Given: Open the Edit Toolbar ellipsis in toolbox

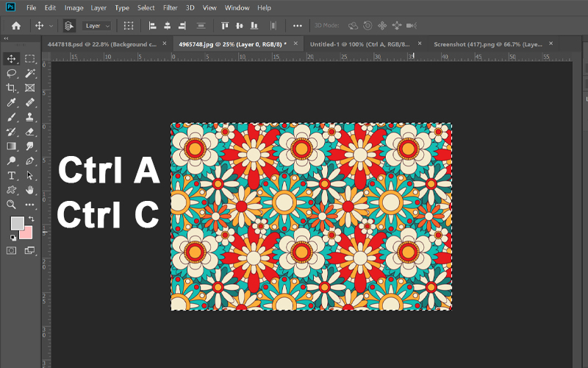Looking at the screenshot, I should 29,205.
